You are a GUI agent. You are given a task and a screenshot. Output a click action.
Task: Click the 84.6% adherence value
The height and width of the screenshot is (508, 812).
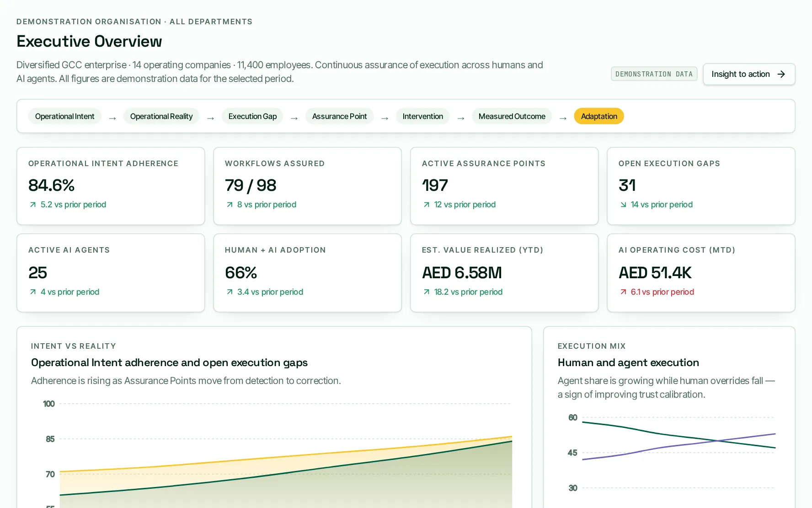[51, 185]
